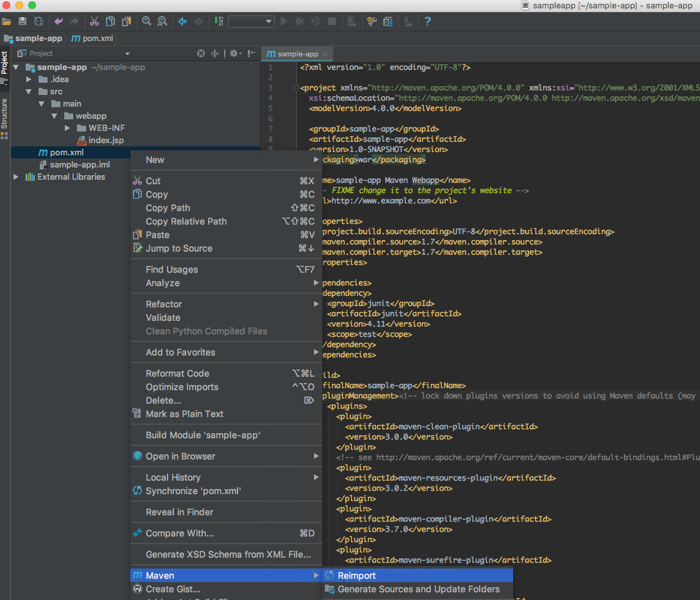Viewport: 700px width, 600px height.
Task: Navigate back with the blue left arrow
Action: (x=182, y=21)
